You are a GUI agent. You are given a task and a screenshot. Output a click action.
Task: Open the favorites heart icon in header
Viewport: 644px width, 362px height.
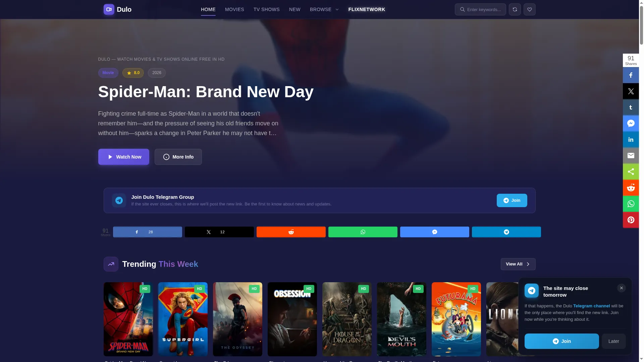tap(530, 9)
